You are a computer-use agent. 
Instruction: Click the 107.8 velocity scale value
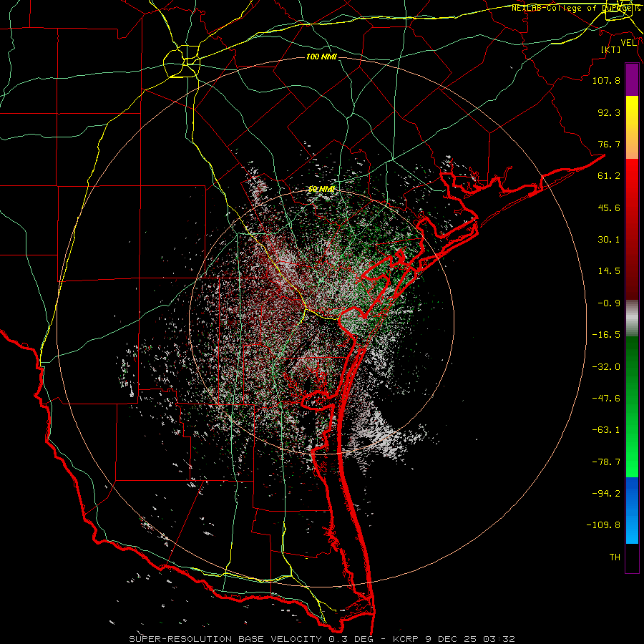[x=606, y=80]
